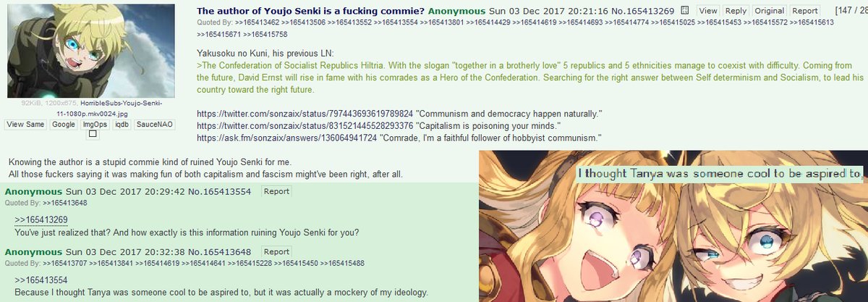Tick the checkbox below ImgOps button
The image size is (868, 302).
click(x=93, y=134)
